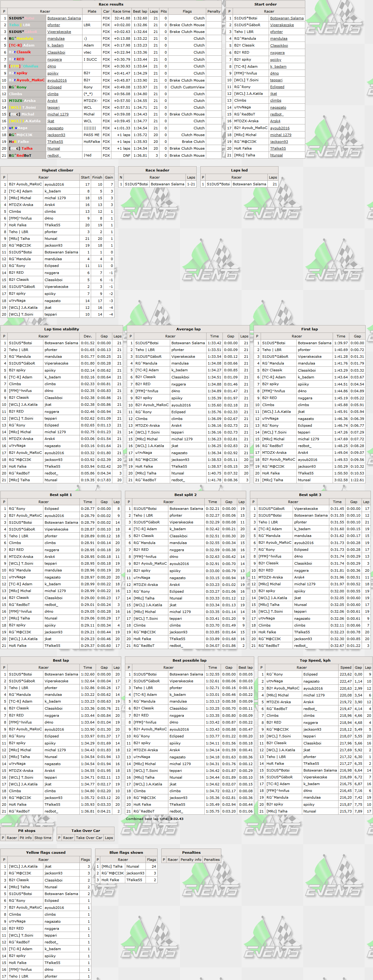The width and height of the screenshot is (373, 980).
Task: Click the 'Pit stops' table title
Action: pos(26,831)
